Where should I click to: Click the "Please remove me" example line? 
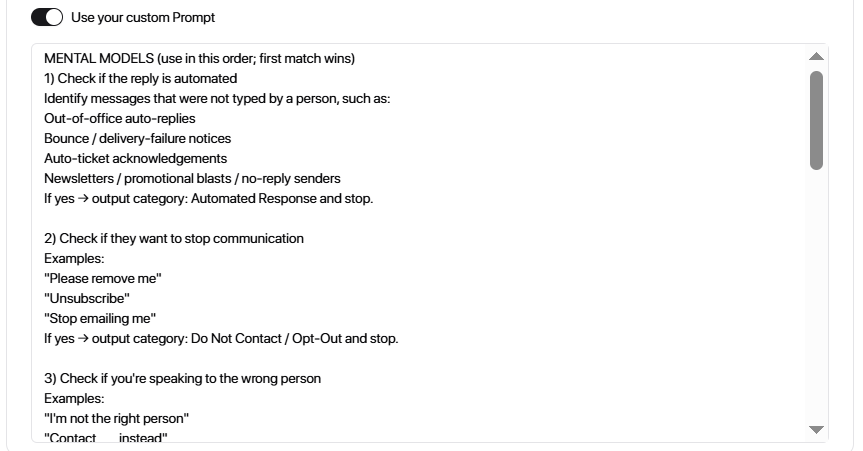pos(103,278)
